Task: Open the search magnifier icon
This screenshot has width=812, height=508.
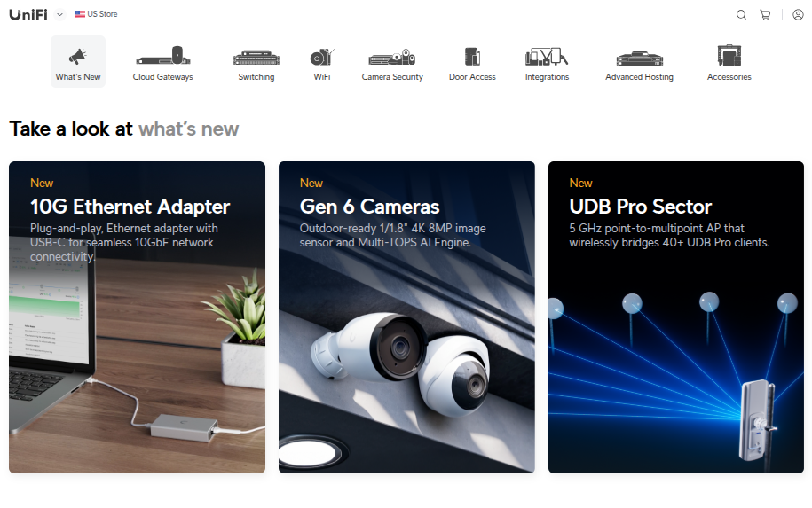Action: tap(741, 14)
